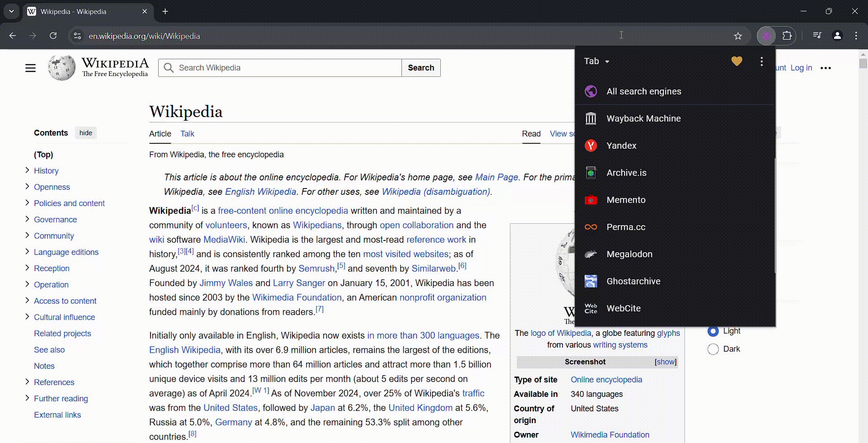Select the Light color theme radio button
This screenshot has width=868, height=443.
pyautogui.click(x=713, y=331)
